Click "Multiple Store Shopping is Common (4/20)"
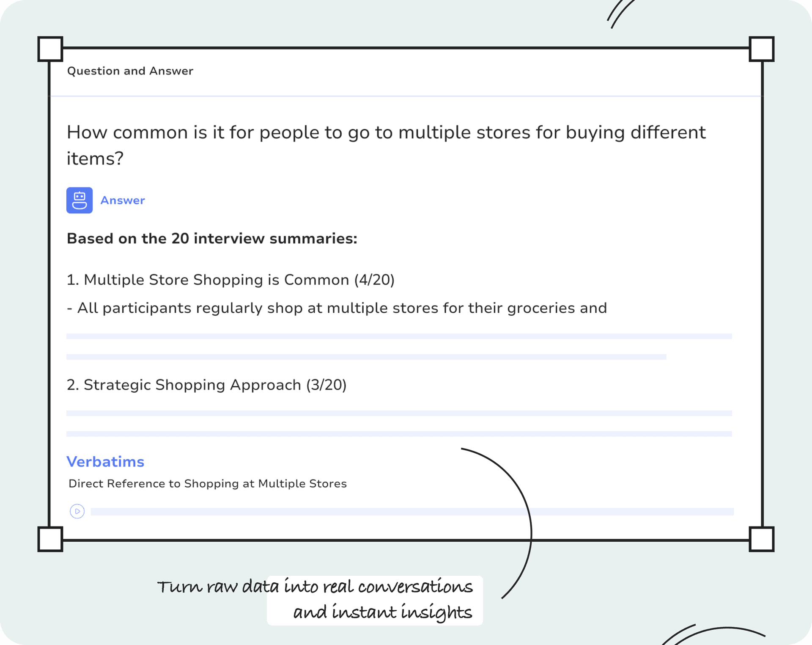Screen dimensions: 812x645 pyautogui.click(x=230, y=280)
